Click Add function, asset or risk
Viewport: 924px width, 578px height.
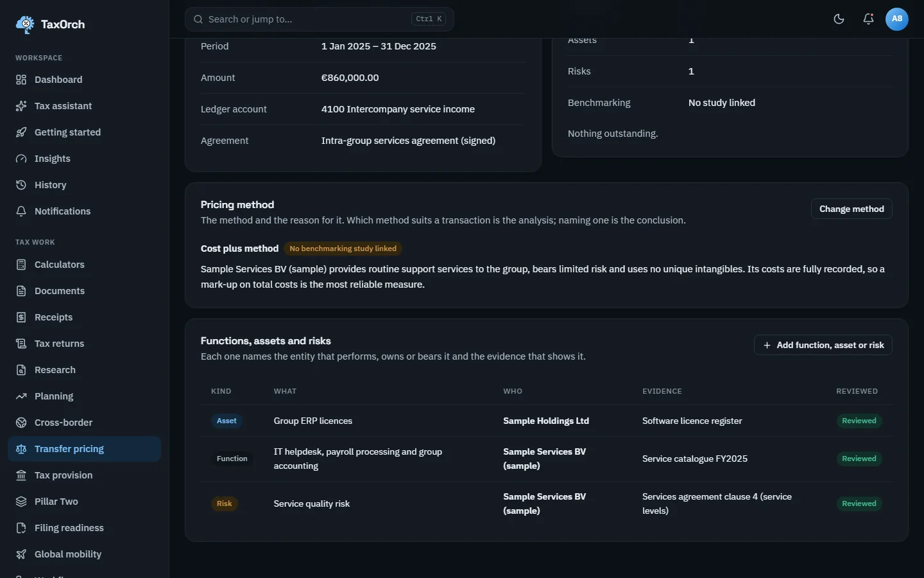823,345
